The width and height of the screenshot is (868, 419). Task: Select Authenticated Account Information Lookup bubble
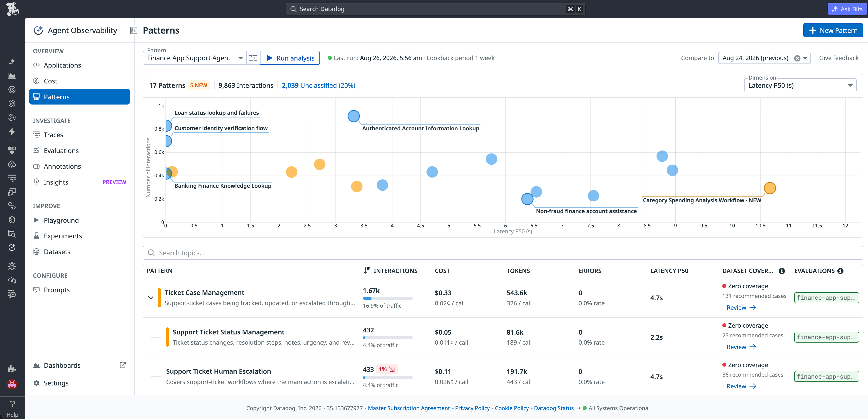(x=353, y=116)
